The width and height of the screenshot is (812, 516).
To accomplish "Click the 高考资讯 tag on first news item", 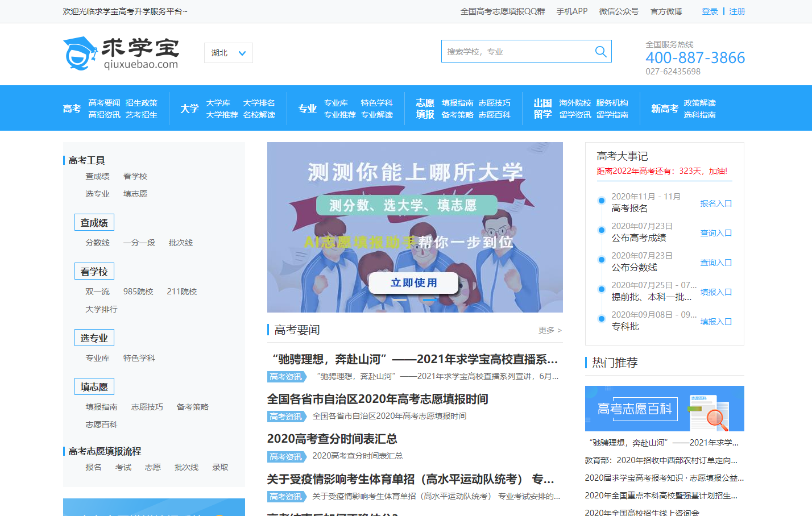I will coord(285,377).
